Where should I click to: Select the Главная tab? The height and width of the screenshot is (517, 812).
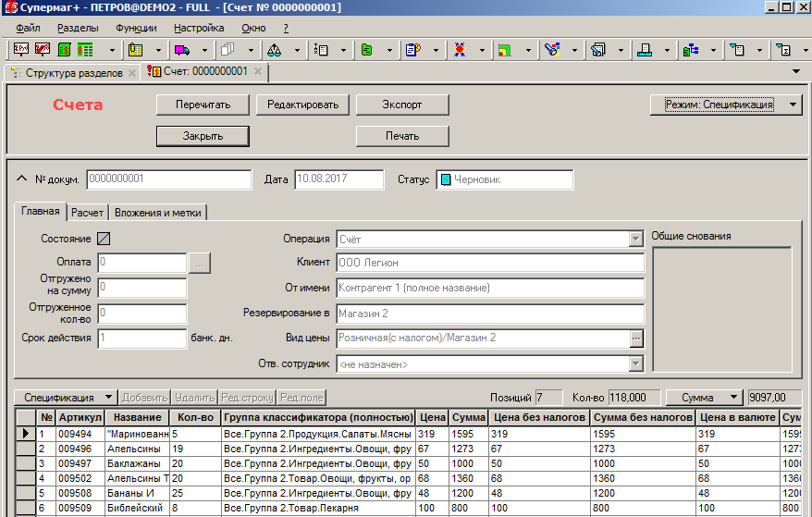pos(41,212)
